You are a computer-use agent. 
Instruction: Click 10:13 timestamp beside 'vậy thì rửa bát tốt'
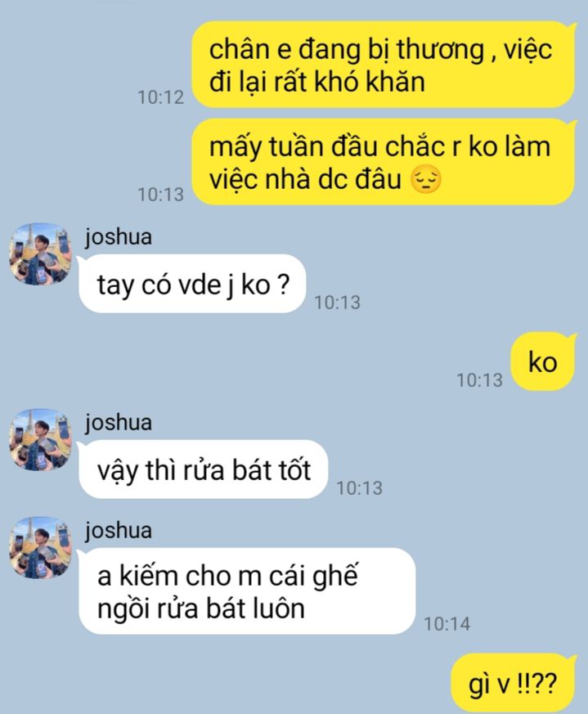click(359, 488)
